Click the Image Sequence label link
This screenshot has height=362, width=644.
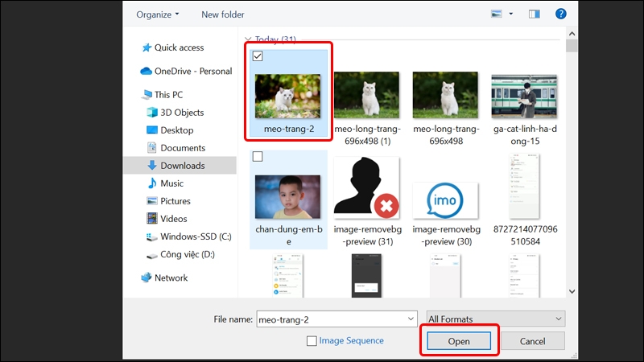[351, 340]
